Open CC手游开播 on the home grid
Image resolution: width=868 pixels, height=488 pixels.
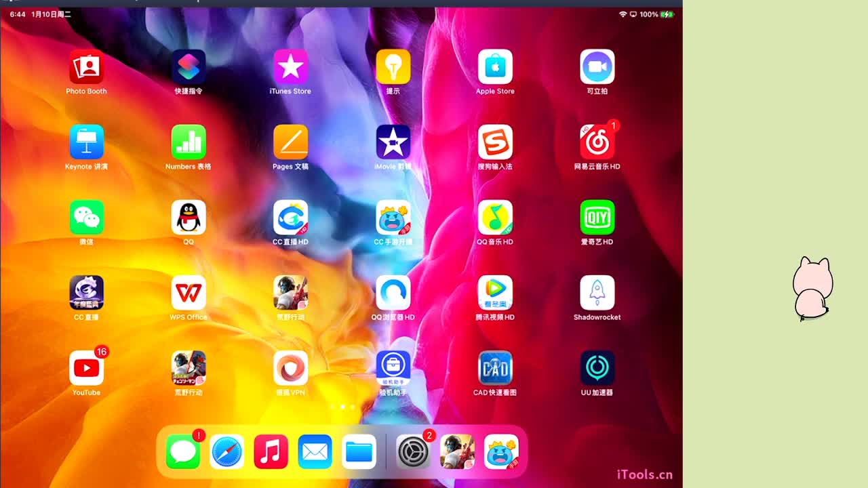pyautogui.click(x=393, y=217)
